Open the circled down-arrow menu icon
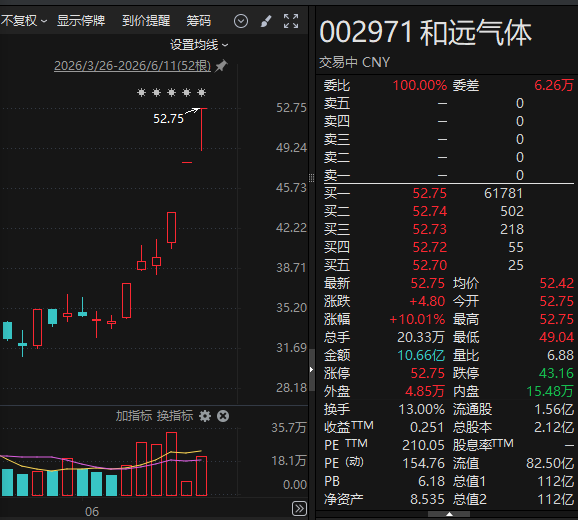 [241, 21]
